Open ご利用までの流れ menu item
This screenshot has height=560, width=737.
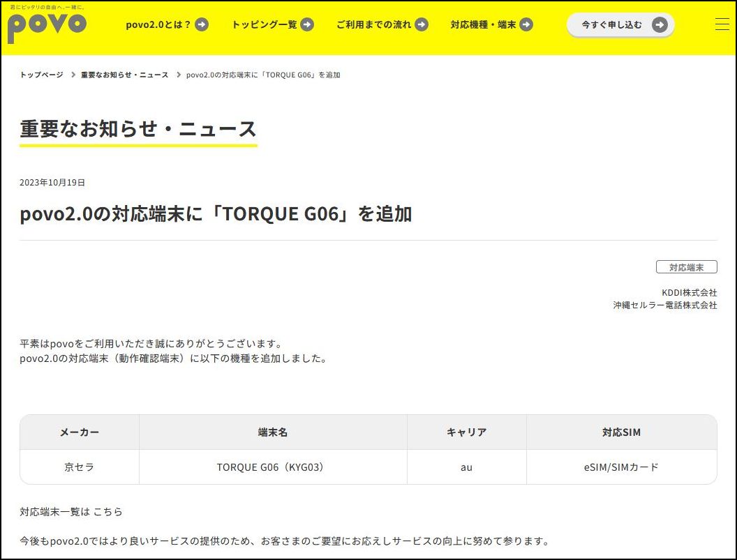click(x=382, y=24)
